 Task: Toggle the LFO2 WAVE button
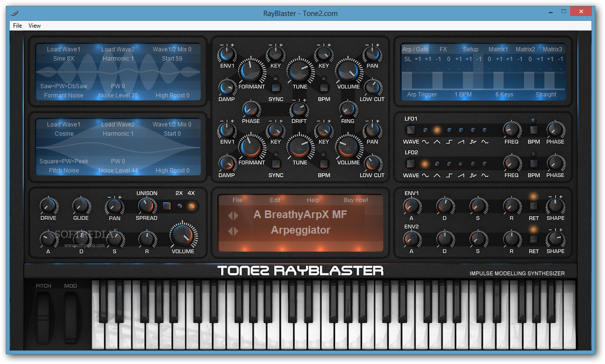coord(411,164)
